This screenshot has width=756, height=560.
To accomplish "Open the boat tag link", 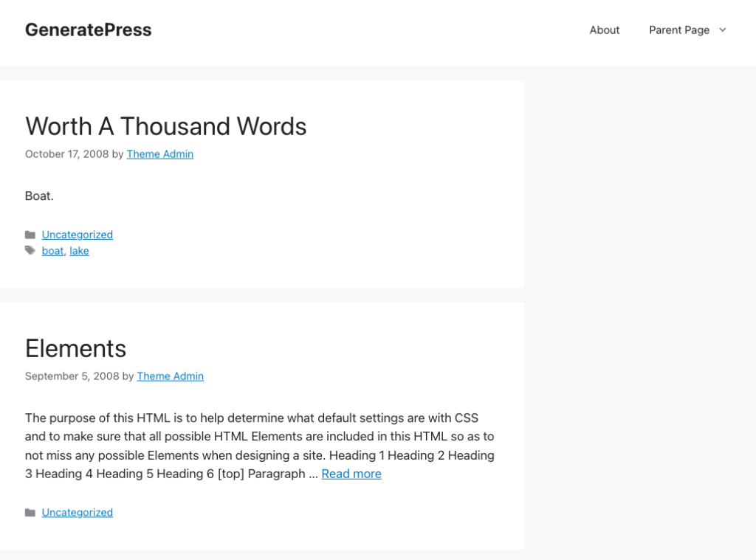I will click(x=52, y=251).
